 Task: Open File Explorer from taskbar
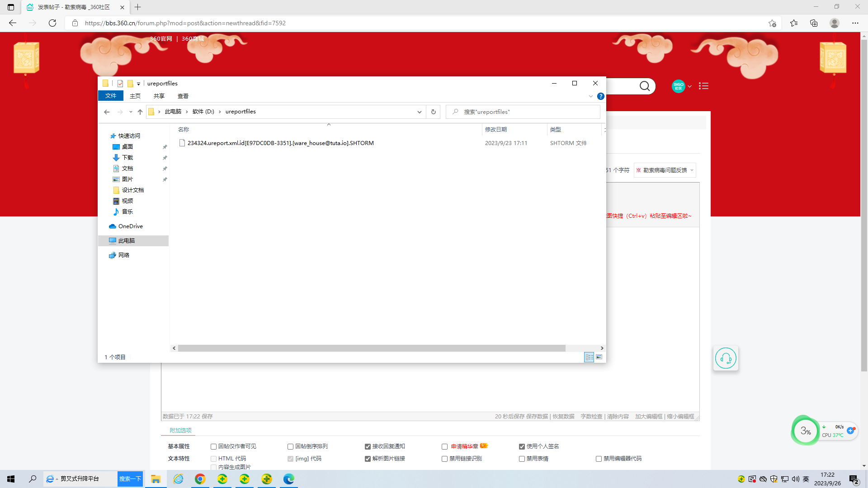coord(156,479)
